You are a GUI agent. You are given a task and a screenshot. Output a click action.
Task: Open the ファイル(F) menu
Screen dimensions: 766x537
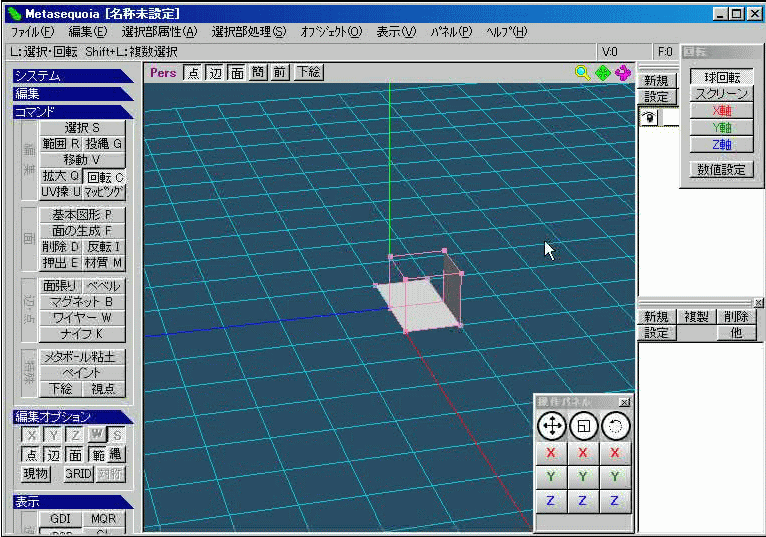[32, 32]
